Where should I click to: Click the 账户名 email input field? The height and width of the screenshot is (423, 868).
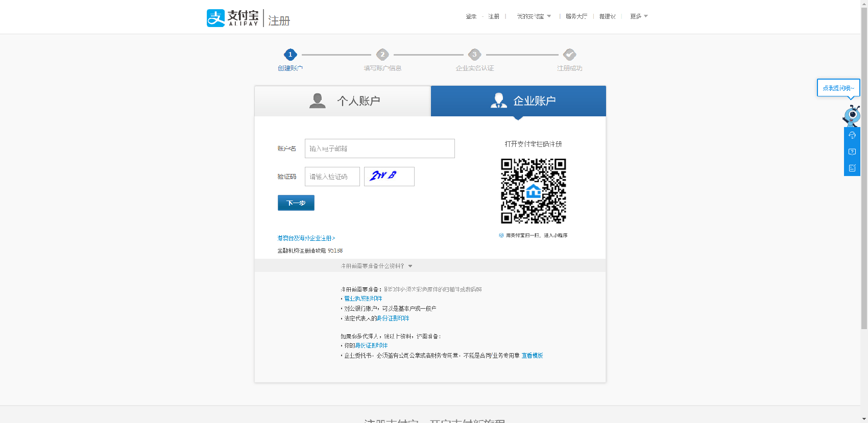point(379,148)
